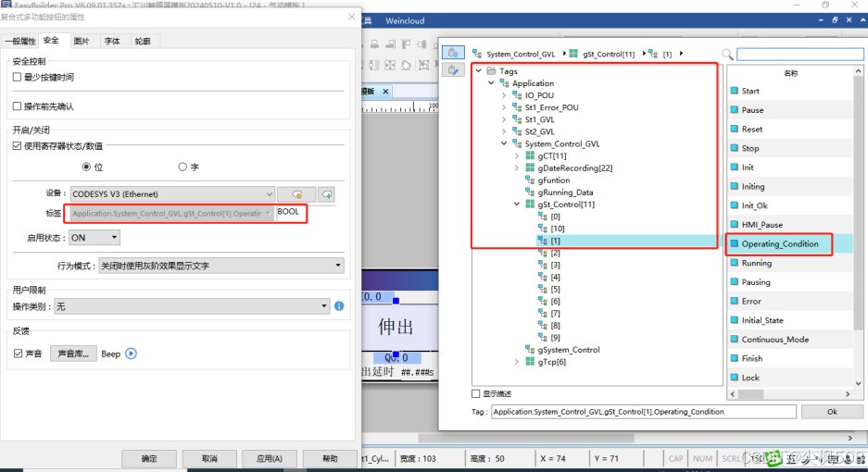Image resolution: width=868 pixels, height=472 pixels.
Task: Click the Stop tag icon
Action: coord(734,148)
